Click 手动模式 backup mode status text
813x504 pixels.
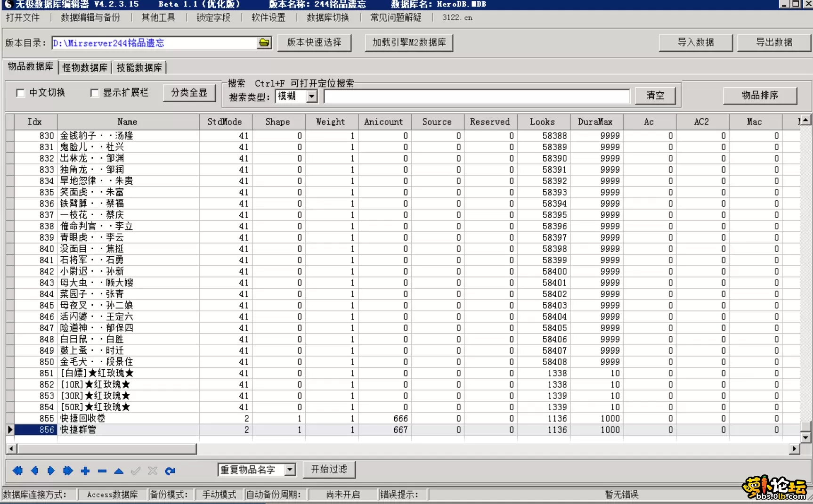pyautogui.click(x=219, y=495)
